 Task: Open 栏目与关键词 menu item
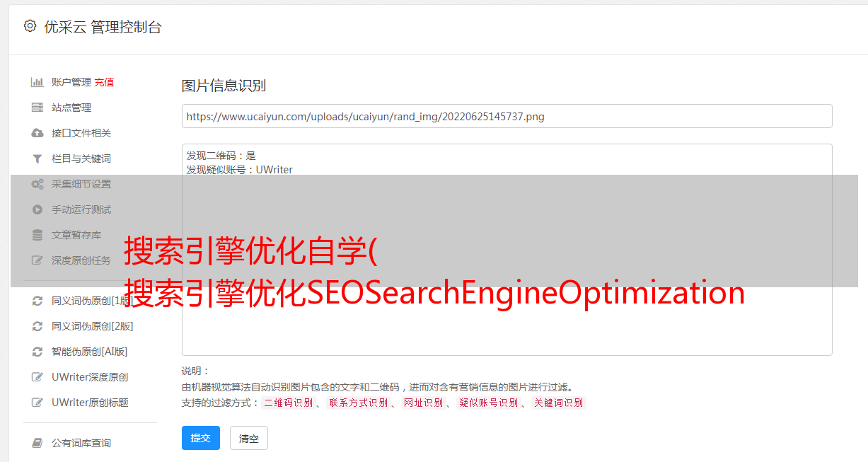click(81, 158)
